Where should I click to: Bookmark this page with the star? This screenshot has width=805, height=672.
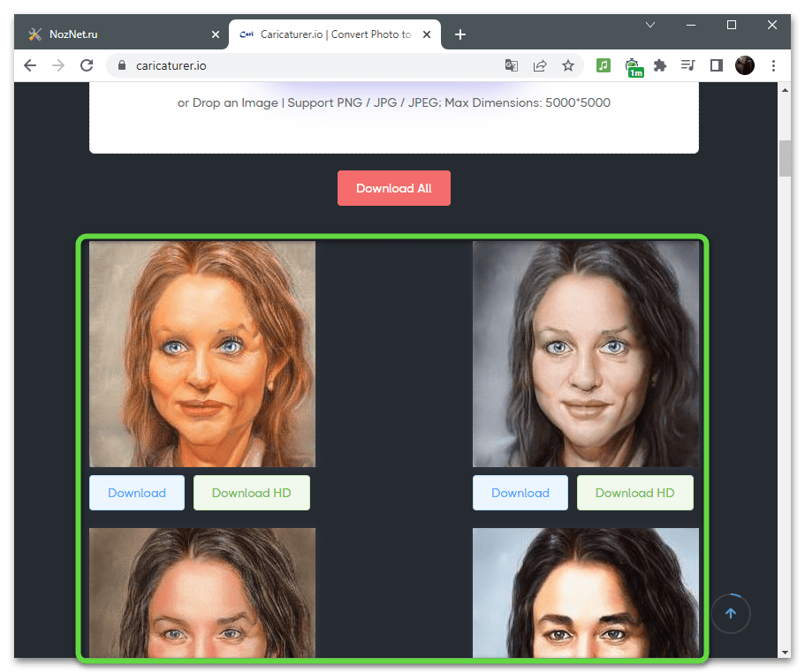[x=568, y=65]
